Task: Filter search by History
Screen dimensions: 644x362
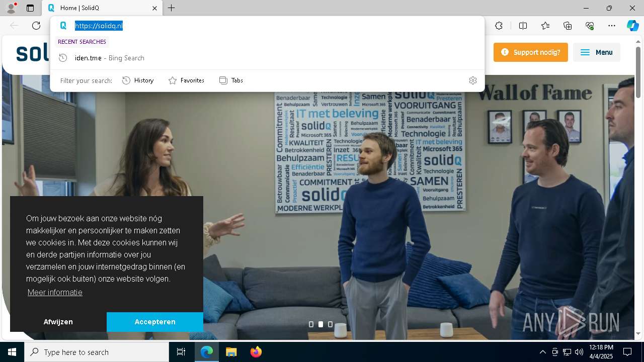Action: [138, 80]
